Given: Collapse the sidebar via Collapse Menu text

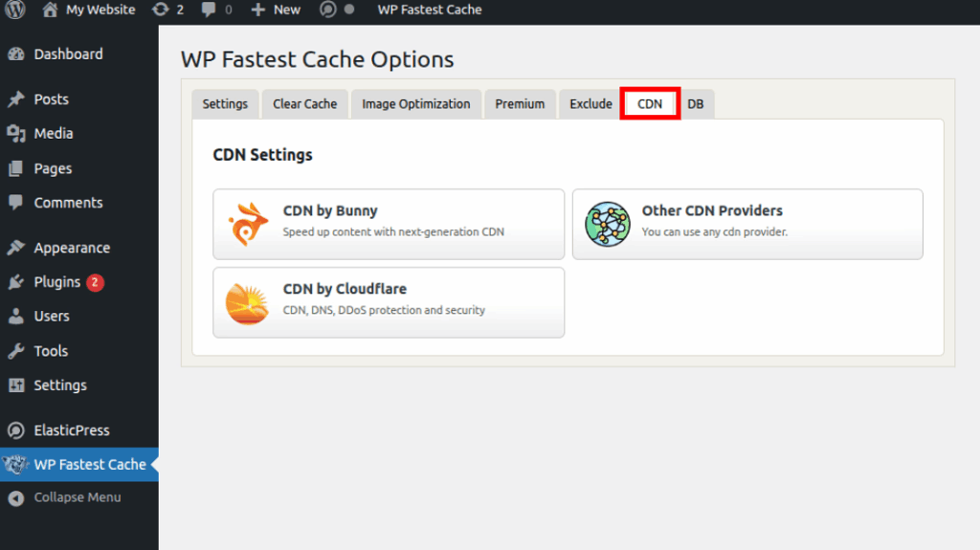Looking at the screenshot, I should [x=78, y=497].
